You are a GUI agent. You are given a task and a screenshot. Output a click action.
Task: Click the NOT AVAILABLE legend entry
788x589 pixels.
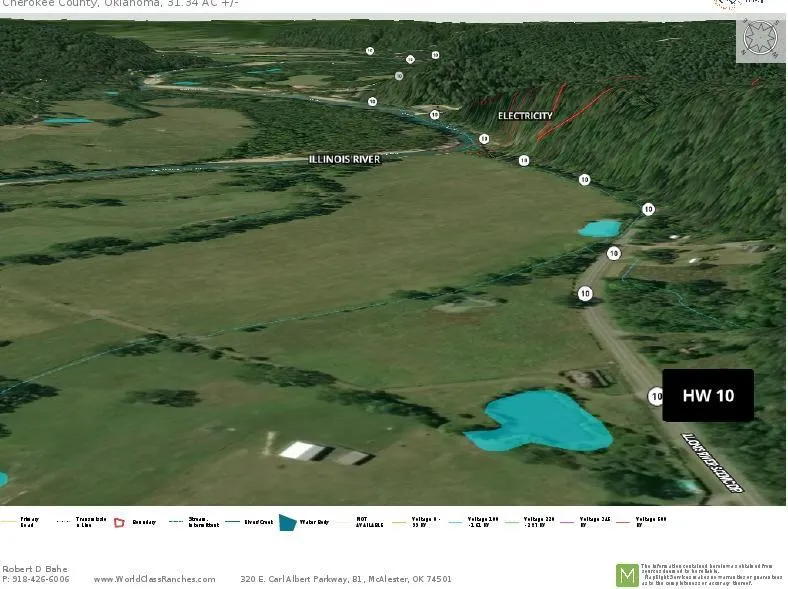369,522
